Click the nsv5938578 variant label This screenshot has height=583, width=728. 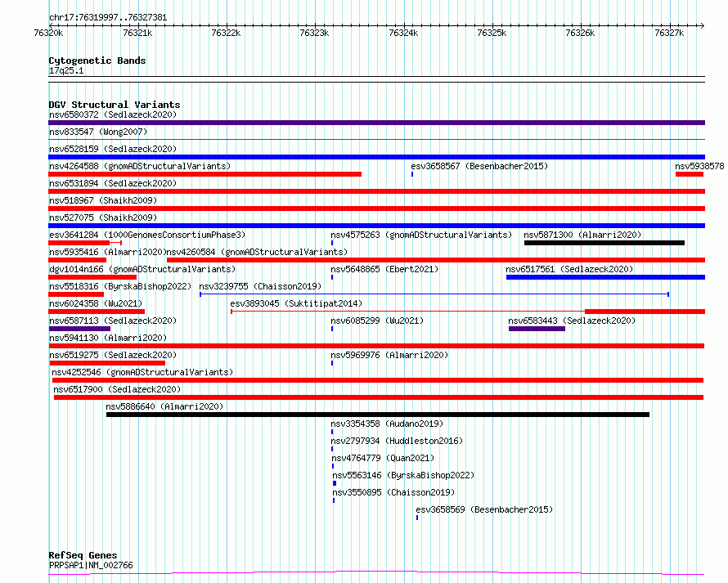click(x=699, y=166)
